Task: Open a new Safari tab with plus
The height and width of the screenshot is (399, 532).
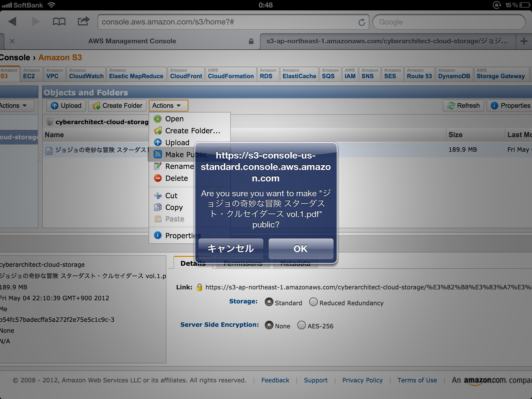Action: tap(524, 41)
